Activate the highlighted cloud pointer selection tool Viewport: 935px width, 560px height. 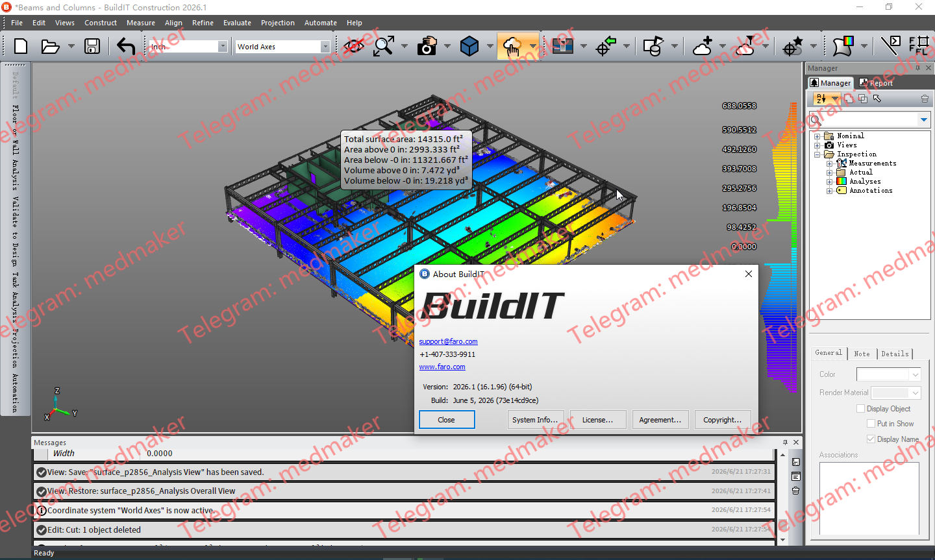coord(512,46)
